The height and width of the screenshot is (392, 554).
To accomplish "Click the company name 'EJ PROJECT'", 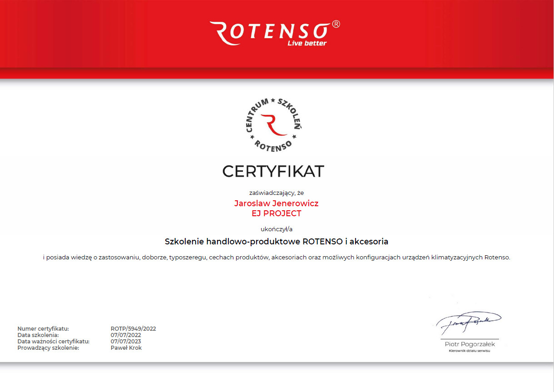I will [x=277, y=213].
